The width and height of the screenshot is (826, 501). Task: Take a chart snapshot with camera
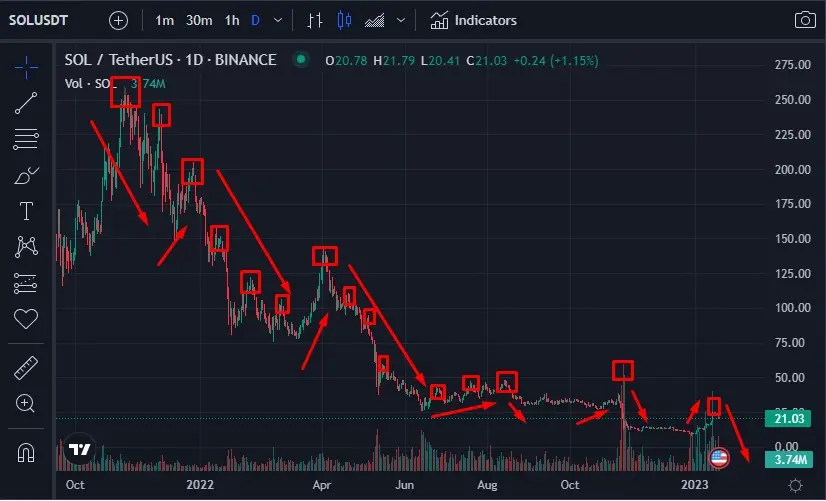point(805,21)
